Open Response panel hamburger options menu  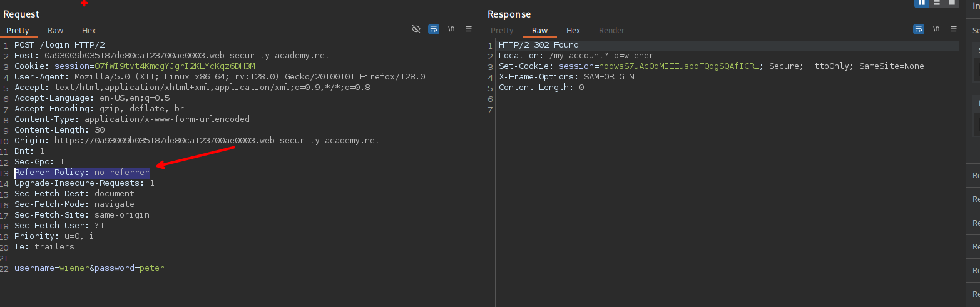954,29
